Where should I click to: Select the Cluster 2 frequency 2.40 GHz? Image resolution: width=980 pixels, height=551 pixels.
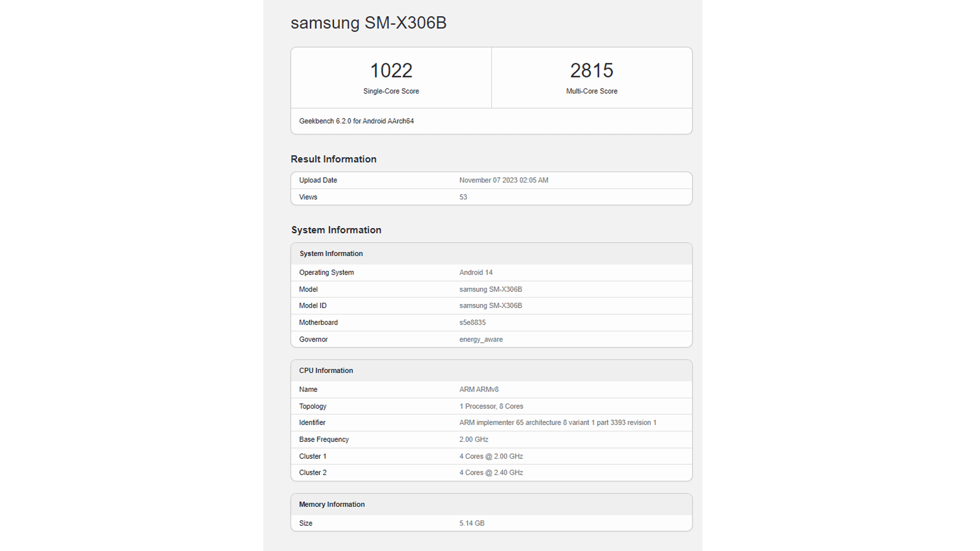pos(491,472)
